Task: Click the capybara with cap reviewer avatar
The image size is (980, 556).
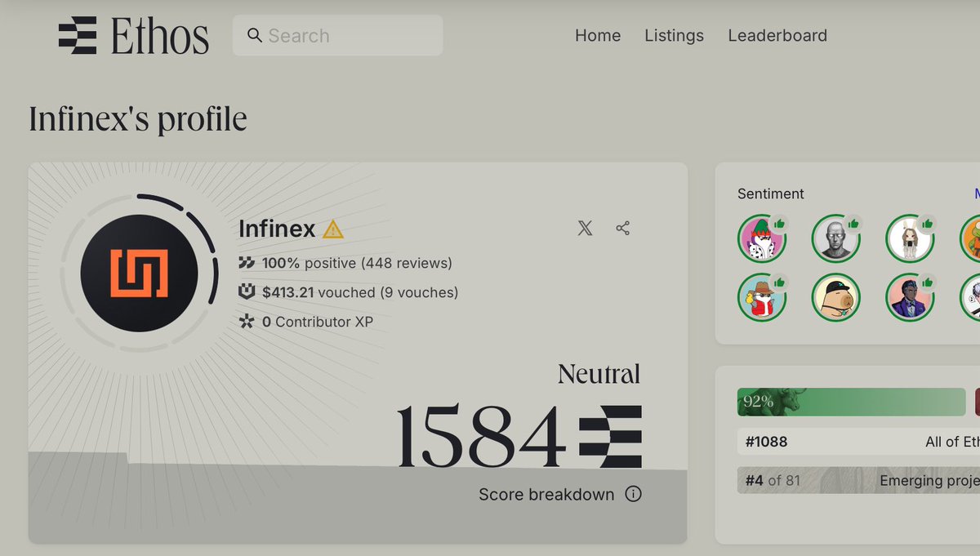Action: pos(835,297)
